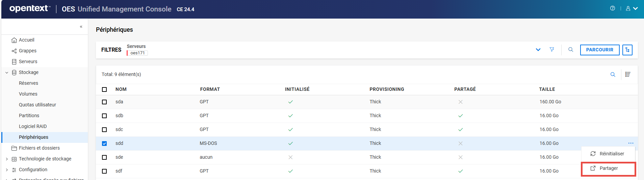
Task: Toggle the select-all header checkbox
Action: (104, 89)
